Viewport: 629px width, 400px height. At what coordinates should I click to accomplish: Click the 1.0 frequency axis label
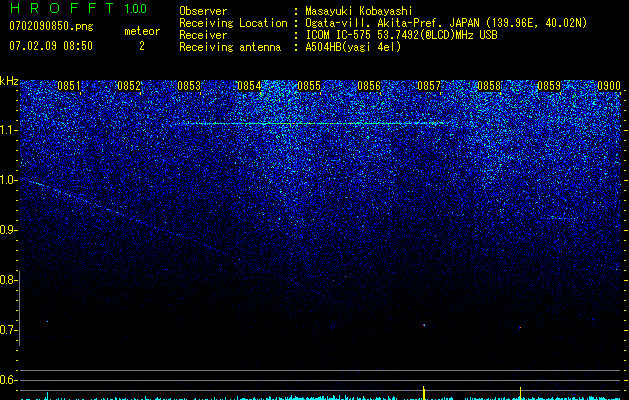9,180
